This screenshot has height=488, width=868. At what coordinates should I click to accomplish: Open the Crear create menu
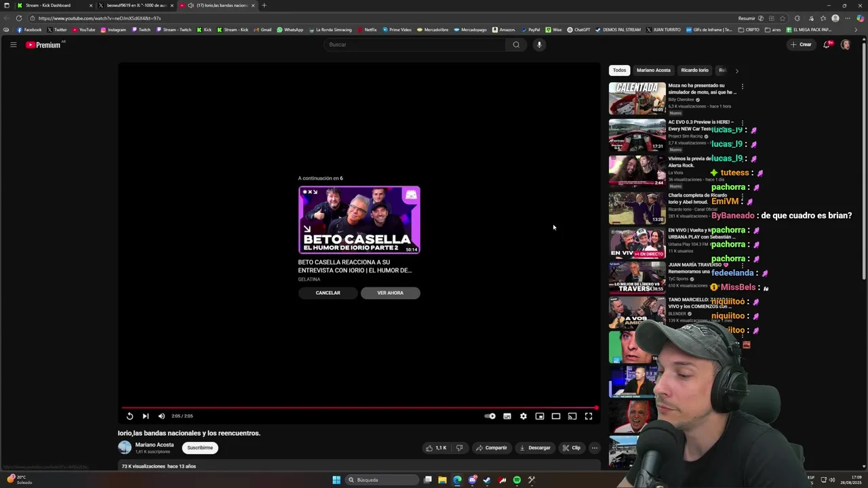pos(801,45)
